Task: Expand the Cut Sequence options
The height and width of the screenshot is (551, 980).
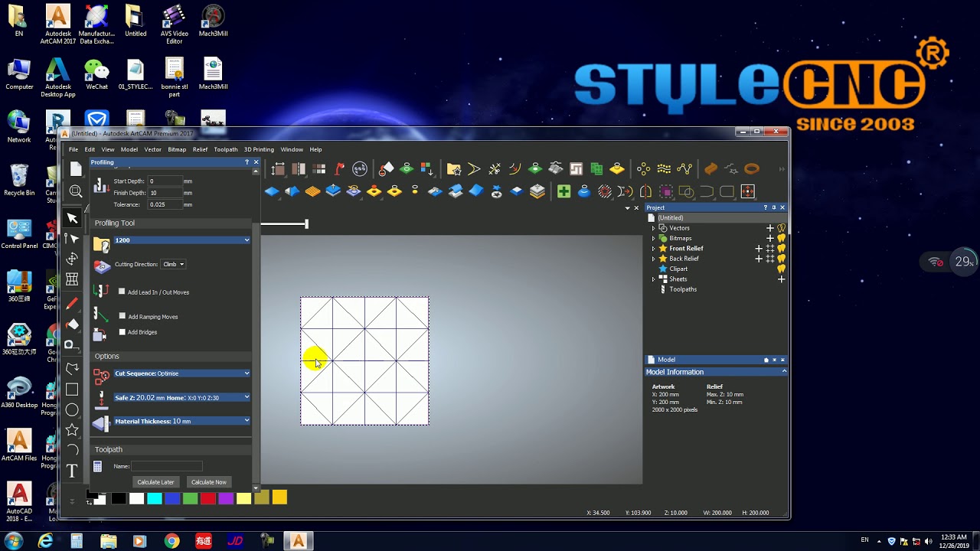Action: (x=247, y=373)
